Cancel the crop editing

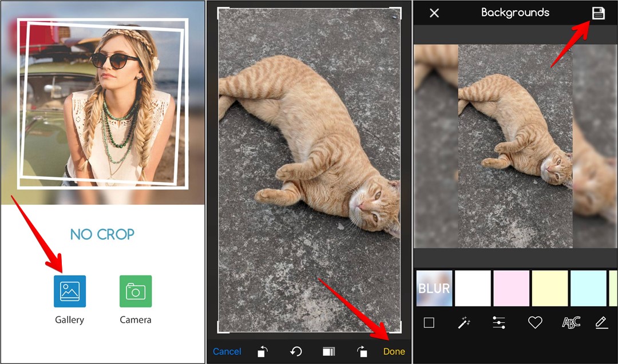click(x=227, y=351)
